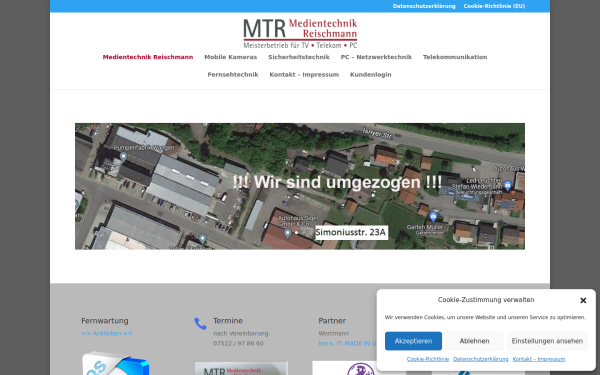Click the nach Vereinbarung text
Screen dimensions: 600x375
tap(241, 333)
